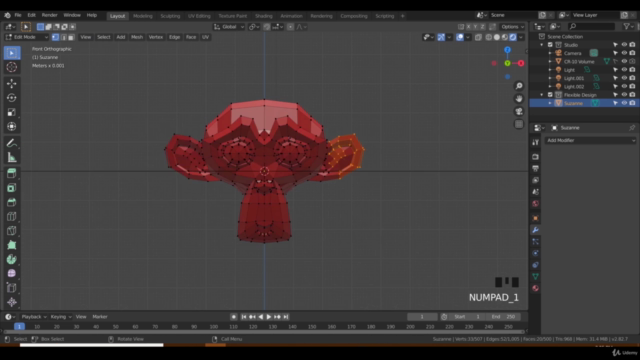The width and height of the screenshot is (640, 360).
Task: Switch to vertex select mode
Action: pos(56,37)
